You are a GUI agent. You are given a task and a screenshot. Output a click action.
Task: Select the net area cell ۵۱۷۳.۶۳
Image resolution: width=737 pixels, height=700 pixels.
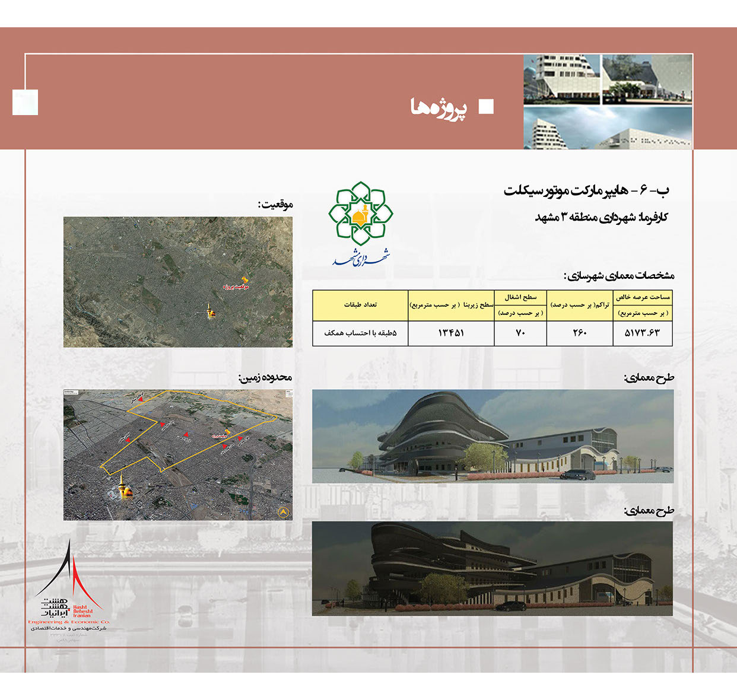click(643, 333)
